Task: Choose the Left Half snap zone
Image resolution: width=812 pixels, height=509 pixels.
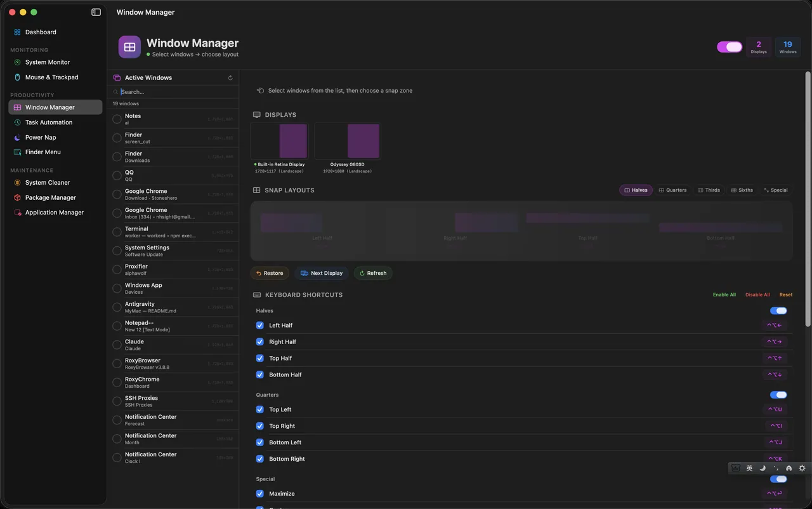Action: point(322,230)
